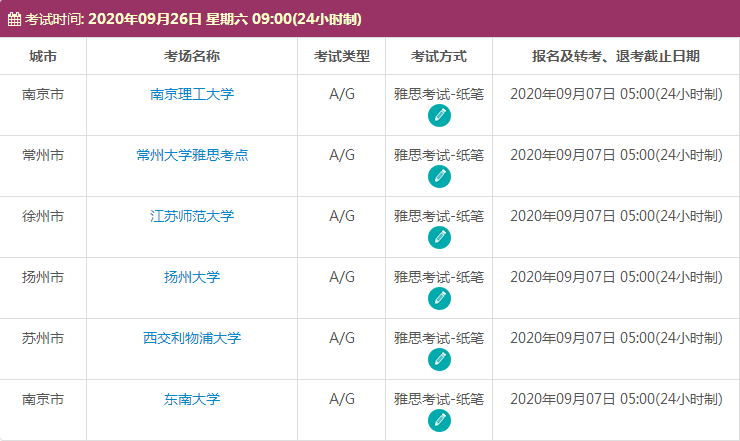Click the pencil icon in the 南京理工大学 row
This screenshot has height=441, width=740.
pos(439,116)
